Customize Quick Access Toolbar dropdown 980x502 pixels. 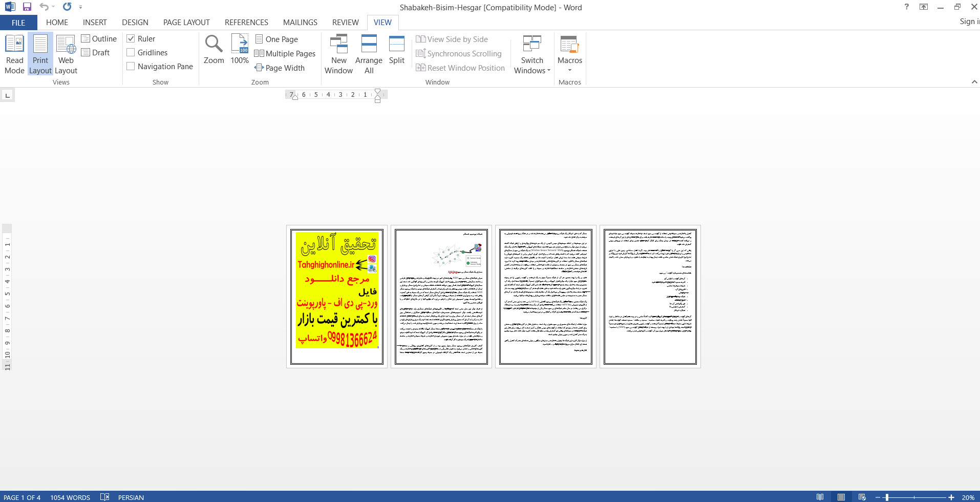pyautogui.click(x=80, y=7)
